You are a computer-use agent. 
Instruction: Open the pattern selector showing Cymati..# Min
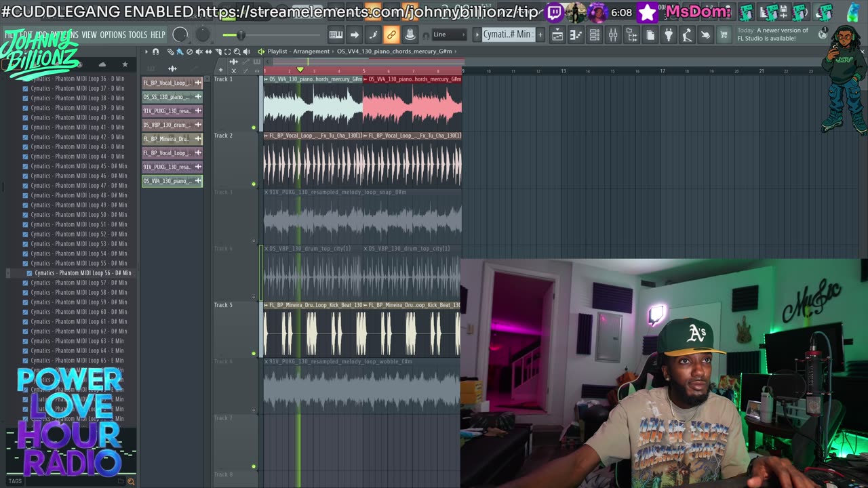point(507,35)
